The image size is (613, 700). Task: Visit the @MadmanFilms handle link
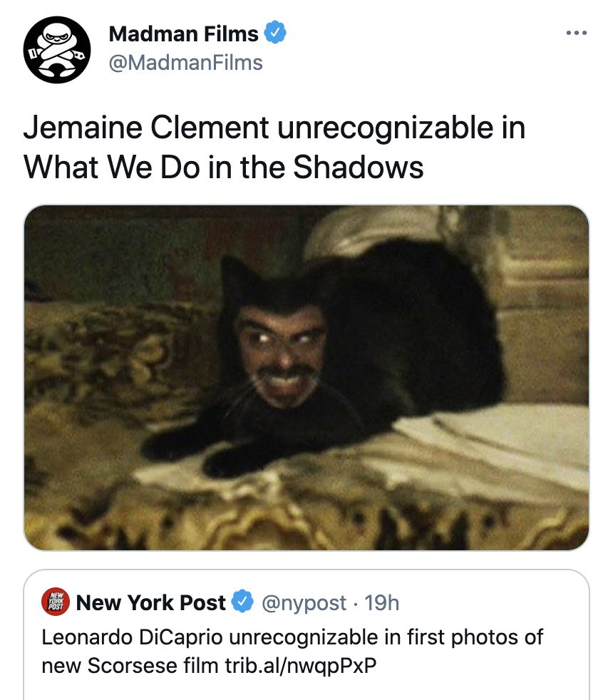(186, 63)
